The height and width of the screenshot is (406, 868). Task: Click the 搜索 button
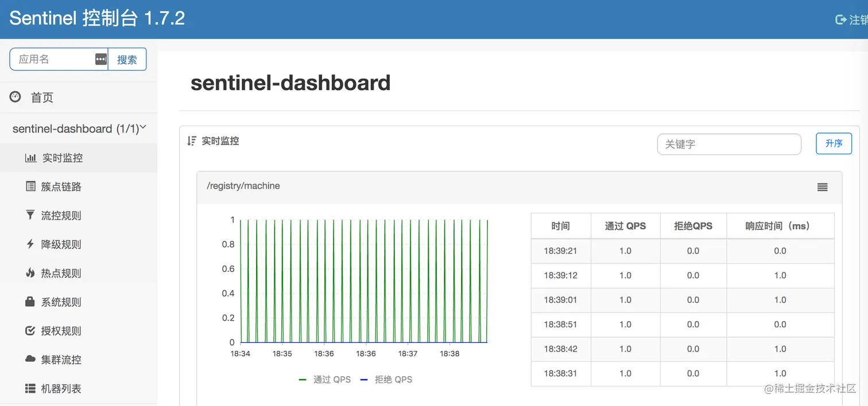pos(127,59)
